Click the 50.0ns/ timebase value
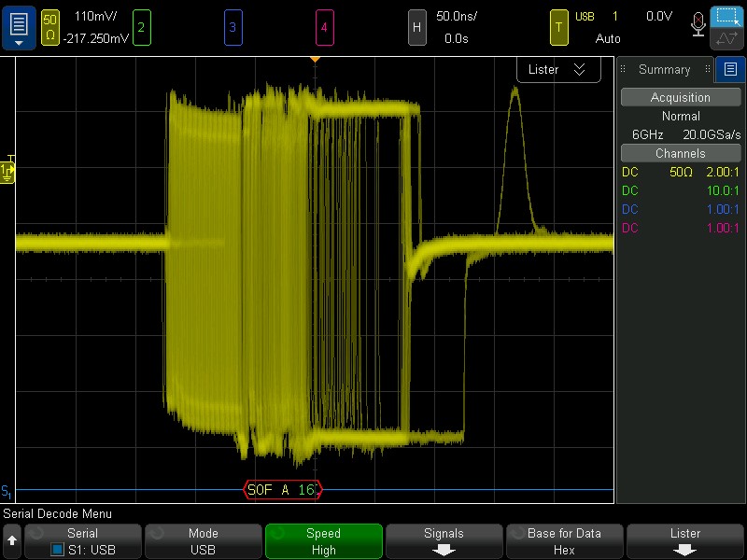 457,16
